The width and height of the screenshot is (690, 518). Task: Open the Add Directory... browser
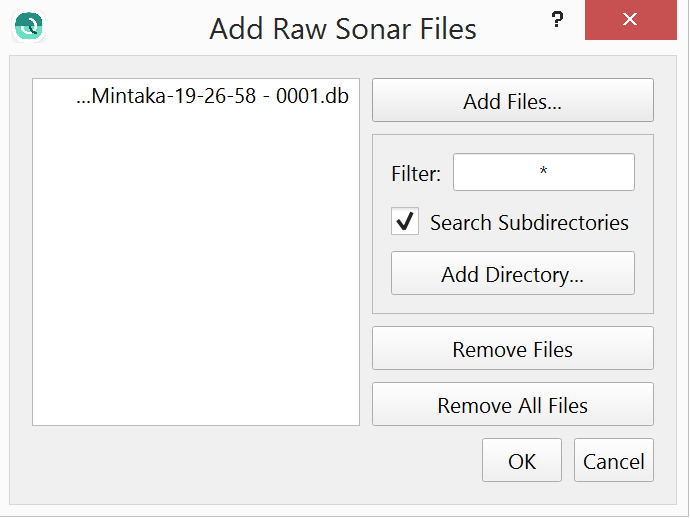512,273
